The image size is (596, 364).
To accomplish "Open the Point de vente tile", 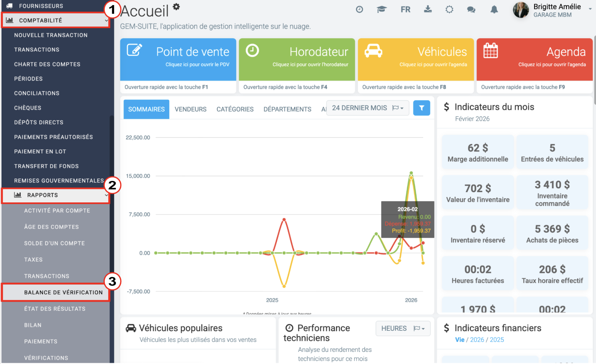I will [x=178, y=60].
